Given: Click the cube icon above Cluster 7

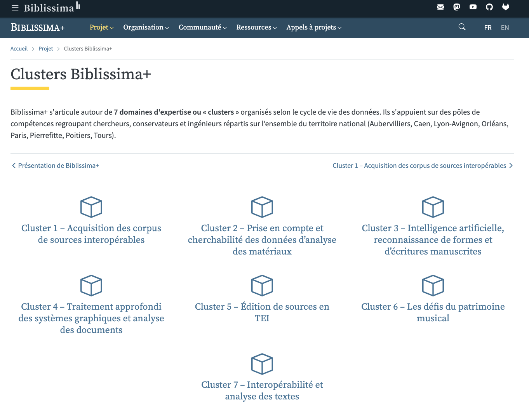Looking at the screenshot, I should (262, 364).
